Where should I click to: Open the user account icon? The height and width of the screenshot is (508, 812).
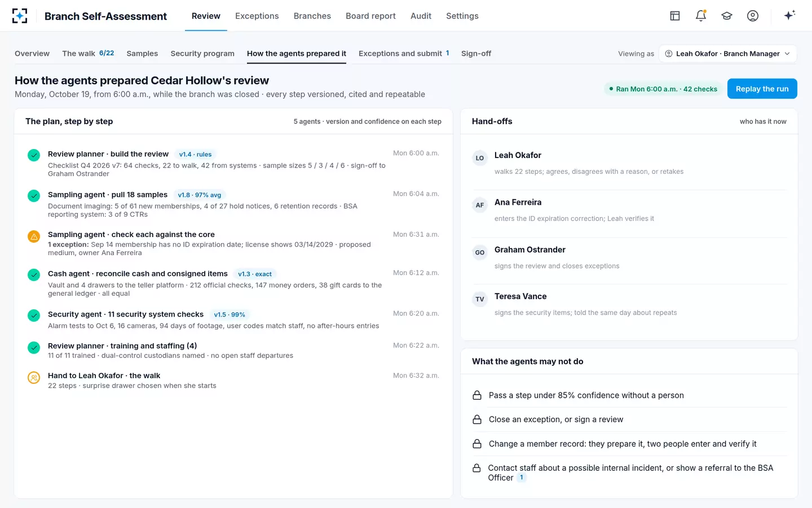point(753,16)
